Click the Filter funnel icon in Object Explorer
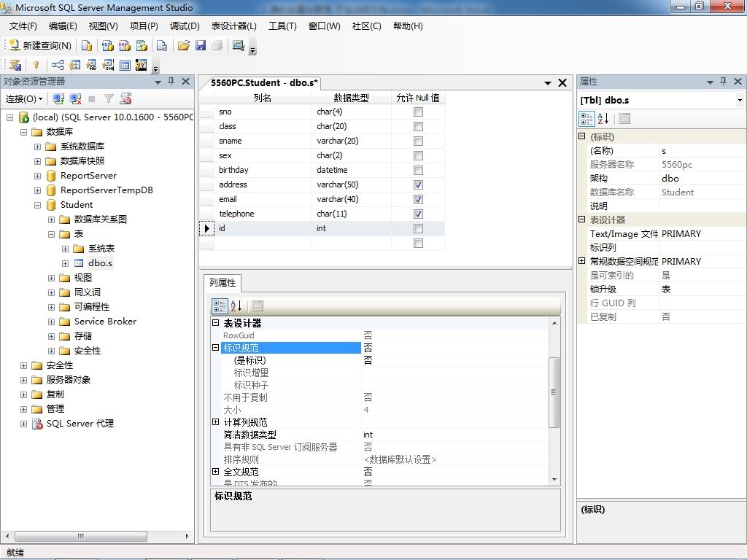 pyautogui.click(x=109, y=98)
